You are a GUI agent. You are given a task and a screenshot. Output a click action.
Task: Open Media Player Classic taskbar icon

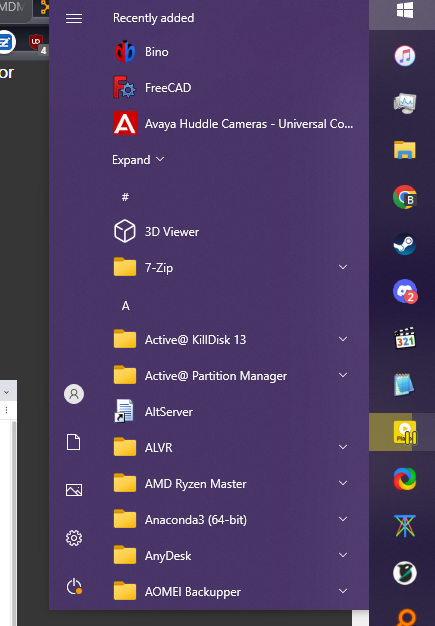pyautogui.click(x=405, y=339)
